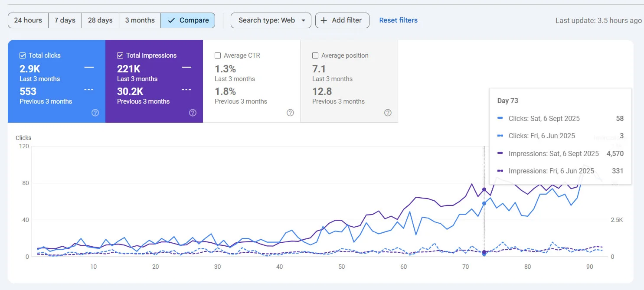Click the help icon on Total clicks card
The width and height of the screenshot is (644, 290).
click(x=95, y=113)
